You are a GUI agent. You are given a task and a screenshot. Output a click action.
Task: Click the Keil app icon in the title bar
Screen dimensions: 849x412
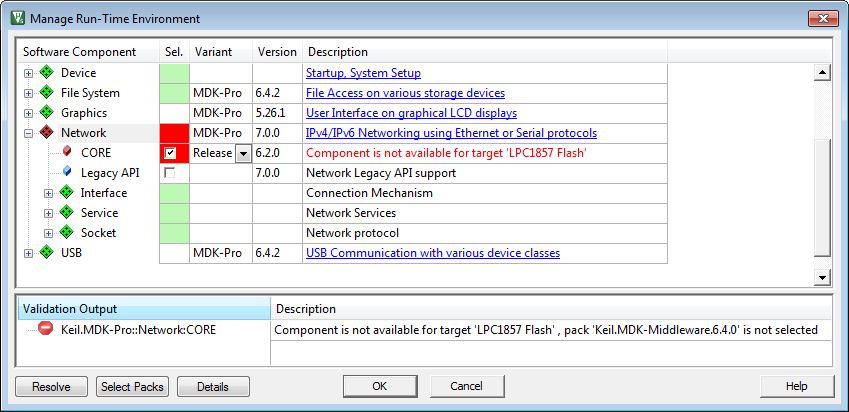[18, 19]
